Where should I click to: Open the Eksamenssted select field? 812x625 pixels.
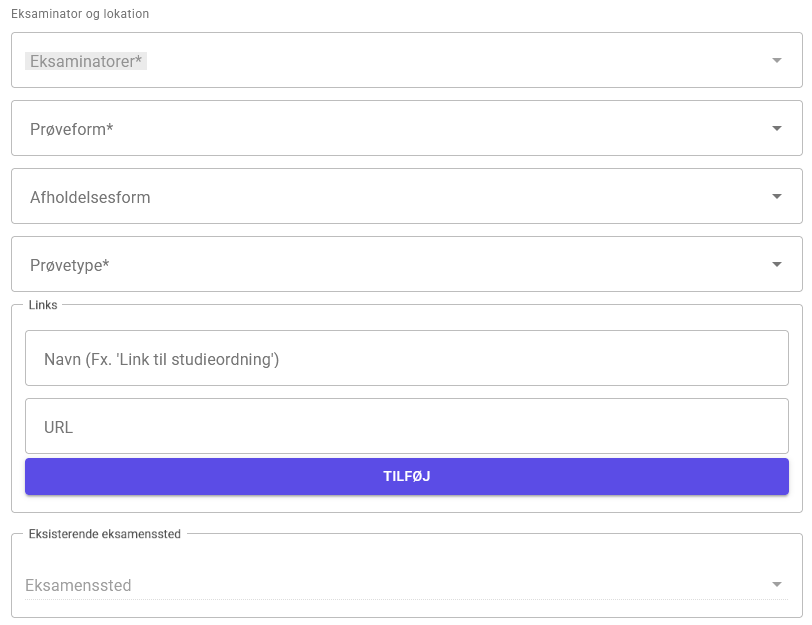(400, 585)
